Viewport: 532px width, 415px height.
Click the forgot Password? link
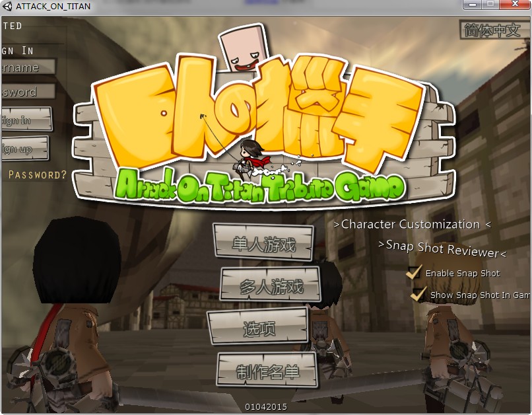[37, 175]
